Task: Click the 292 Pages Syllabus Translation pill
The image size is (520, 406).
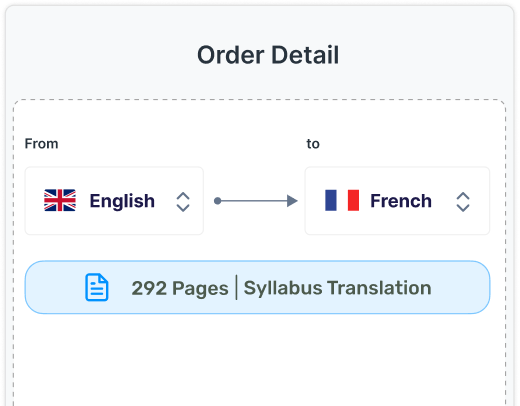Action: point(257,287)
